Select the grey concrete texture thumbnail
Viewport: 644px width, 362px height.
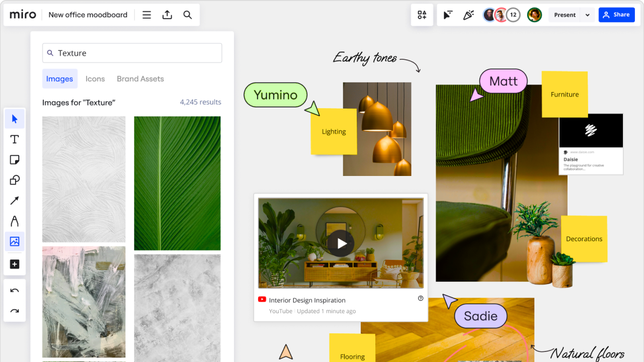(177, 308)
